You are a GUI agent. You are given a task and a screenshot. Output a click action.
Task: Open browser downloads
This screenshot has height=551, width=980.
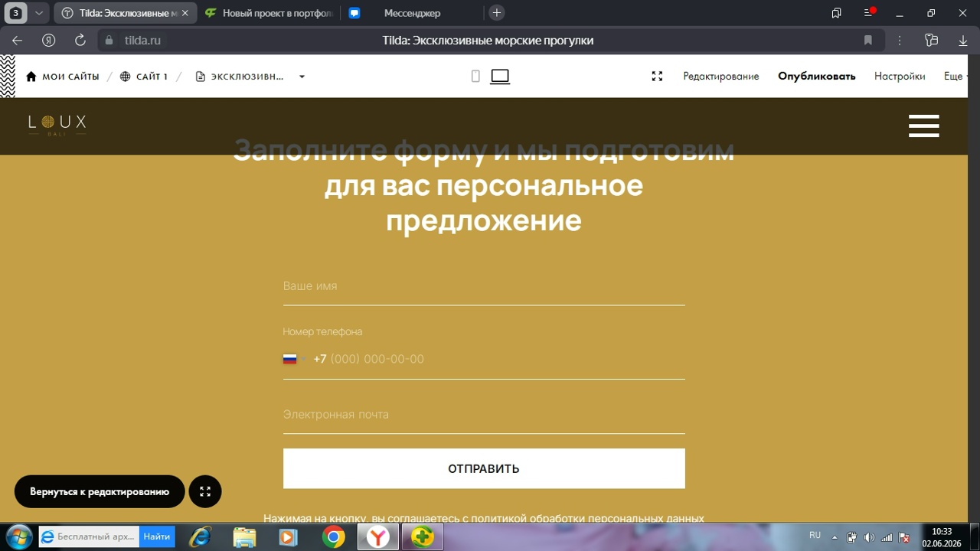963,41
